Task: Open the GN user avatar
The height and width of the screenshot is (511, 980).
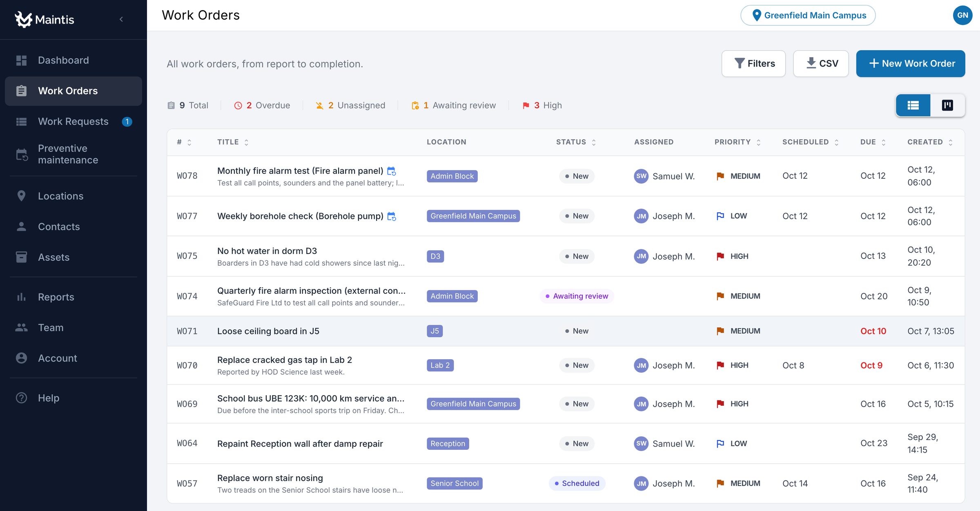Action: pyautogui.click(x=962, y=15)
